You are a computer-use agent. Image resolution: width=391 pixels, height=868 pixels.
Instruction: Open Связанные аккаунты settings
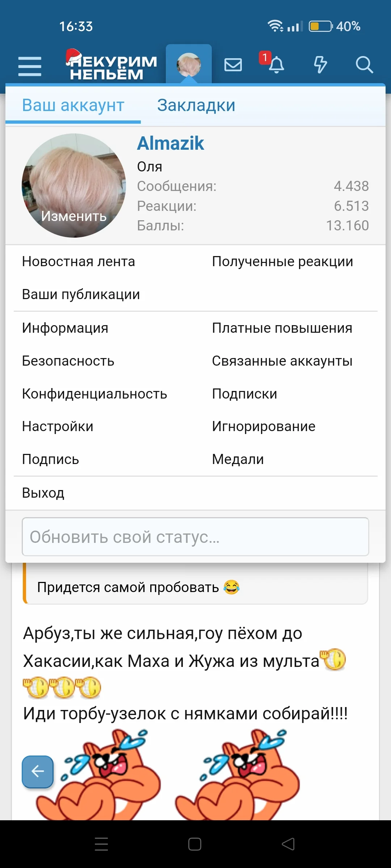click(x=282, y=361)
